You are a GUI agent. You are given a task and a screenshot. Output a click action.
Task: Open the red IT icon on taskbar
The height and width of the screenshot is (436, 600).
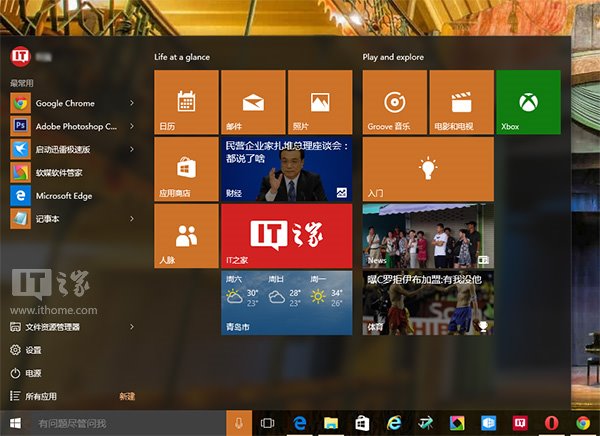click(520, 423)
